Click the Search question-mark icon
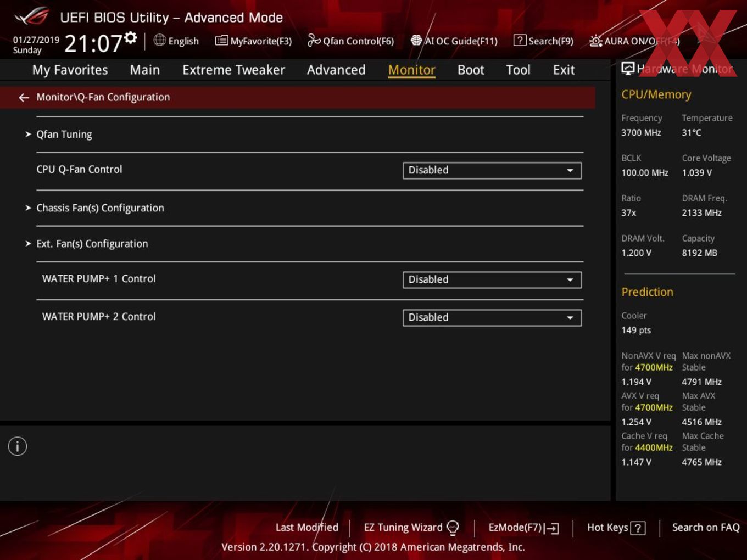The image size is (747, 560). point(520,40)
